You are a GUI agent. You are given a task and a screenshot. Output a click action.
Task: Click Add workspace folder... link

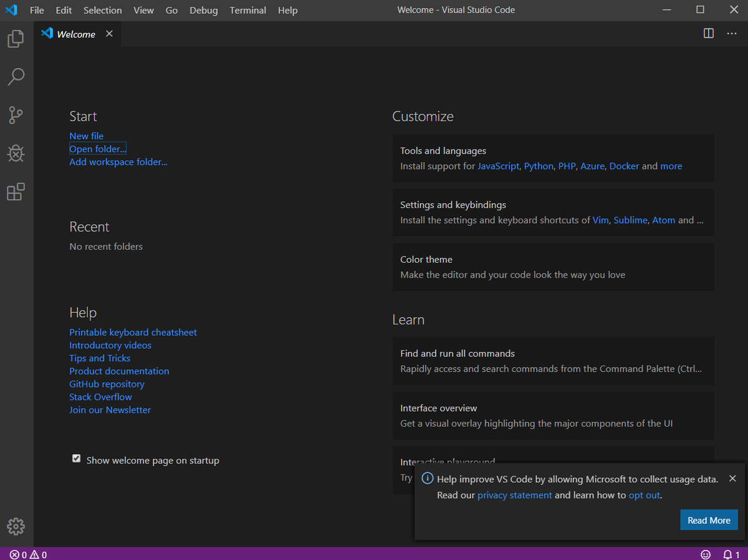[118, 162]
